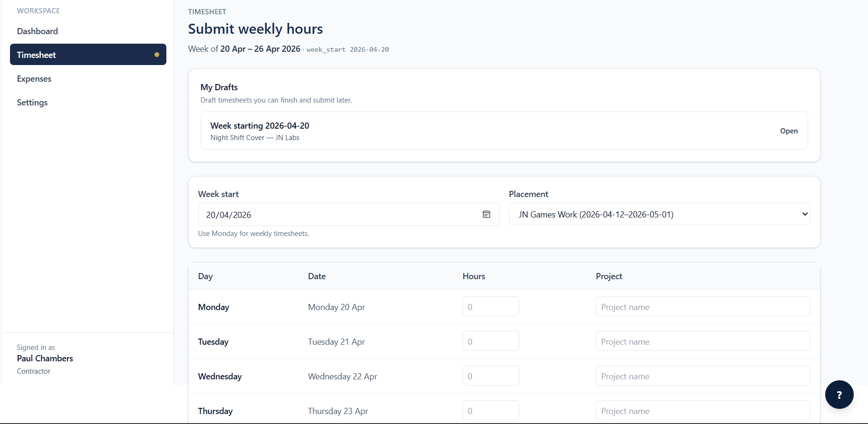Click the 'Hours' column header
Image resolution: width=868 pixels, height=424 pixels.
pos(474,276)
